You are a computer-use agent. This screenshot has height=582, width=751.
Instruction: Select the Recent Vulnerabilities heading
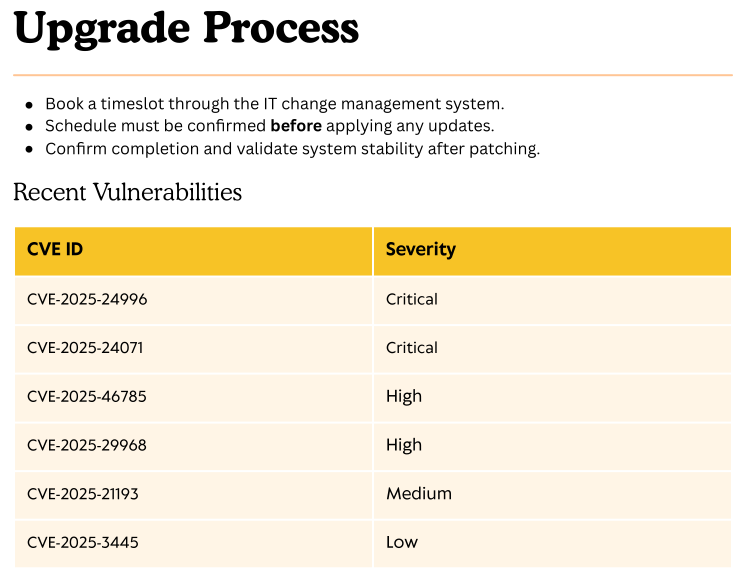tap(127, 192)
